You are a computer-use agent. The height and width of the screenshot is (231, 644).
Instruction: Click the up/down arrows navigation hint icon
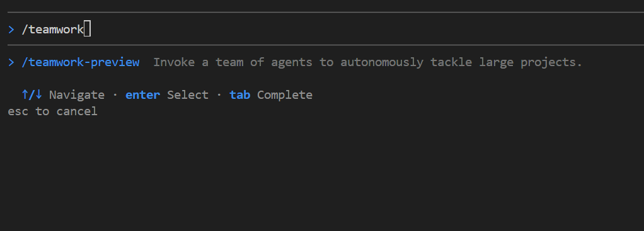[x=32, y=95]
